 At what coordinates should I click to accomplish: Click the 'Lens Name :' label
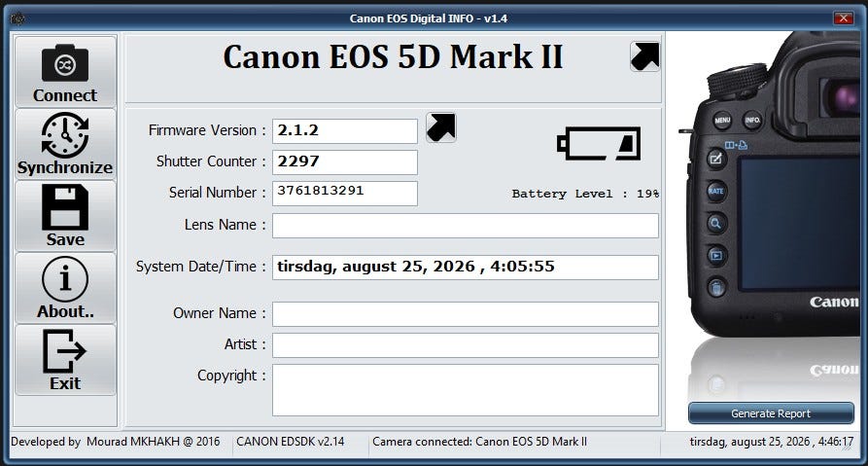pos(226,225)
